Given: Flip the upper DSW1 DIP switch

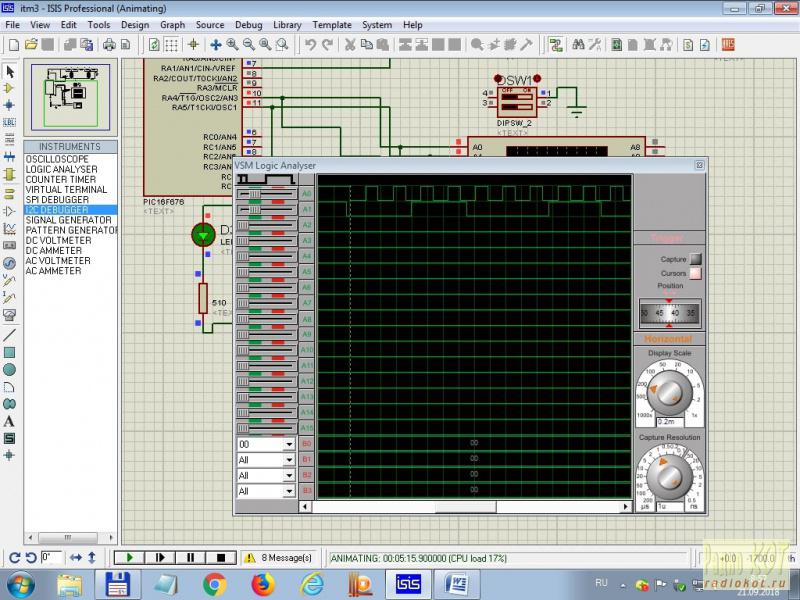Looking at the screenshot, I should coord(517,96).
